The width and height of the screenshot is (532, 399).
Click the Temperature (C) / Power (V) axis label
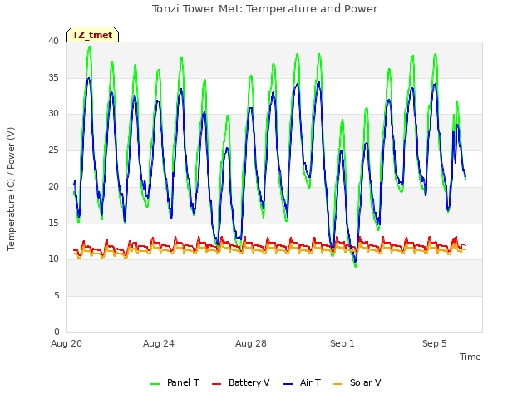click(11, 189)
